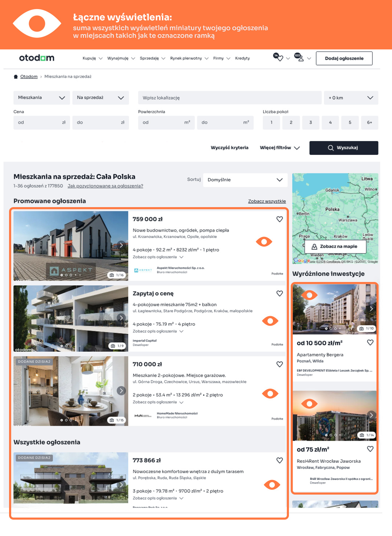The image size is (392, 536).
Task: Toggle the 2 rooms filter button
Action: point(291,122)
